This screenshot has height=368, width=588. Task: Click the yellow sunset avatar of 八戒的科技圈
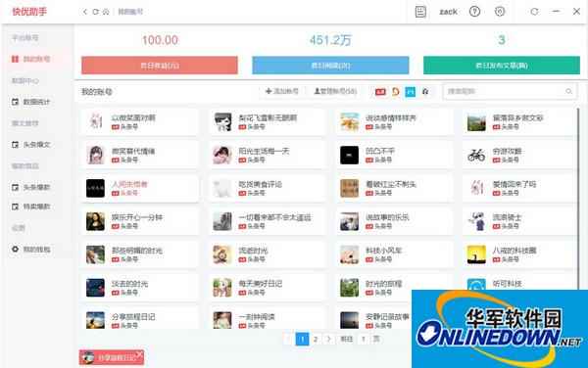pos(476,254)
